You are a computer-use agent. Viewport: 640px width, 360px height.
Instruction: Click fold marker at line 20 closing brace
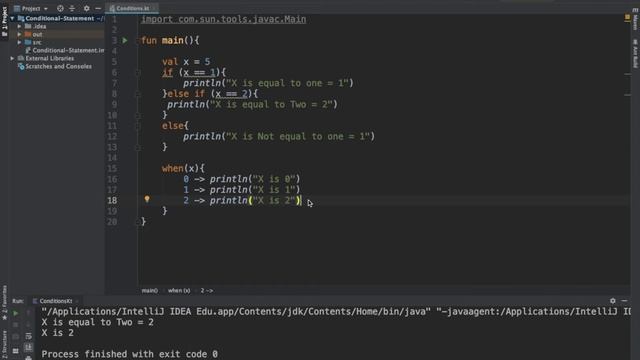point(138,222)
